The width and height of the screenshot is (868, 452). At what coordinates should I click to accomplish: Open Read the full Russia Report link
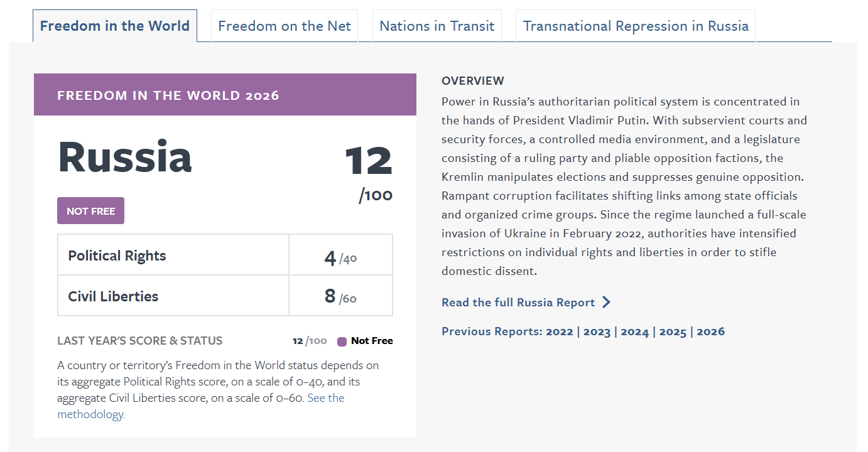(x=518, y=303)
